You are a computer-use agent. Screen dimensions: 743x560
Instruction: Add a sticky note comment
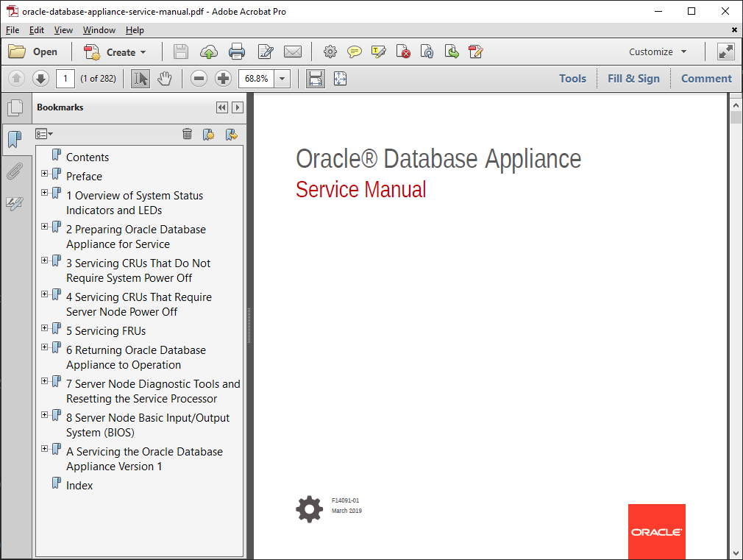click(x=354, y=52)
